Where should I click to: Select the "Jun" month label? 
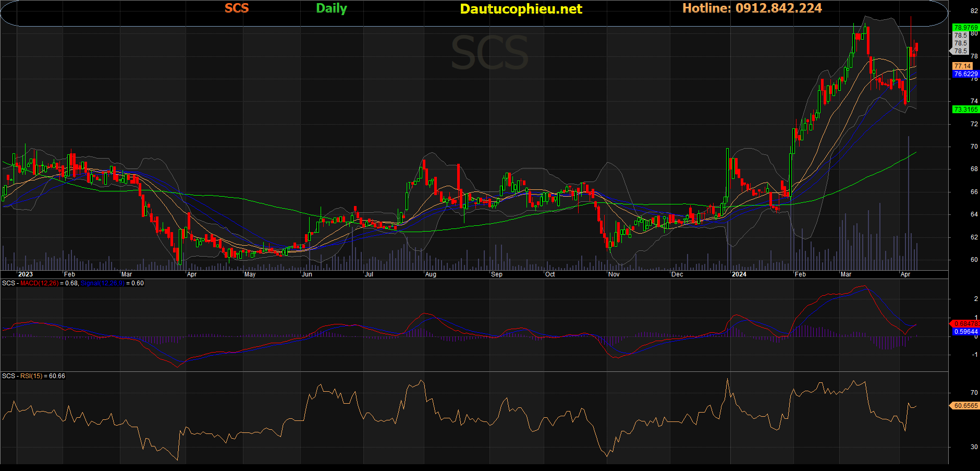coord(307,274)
